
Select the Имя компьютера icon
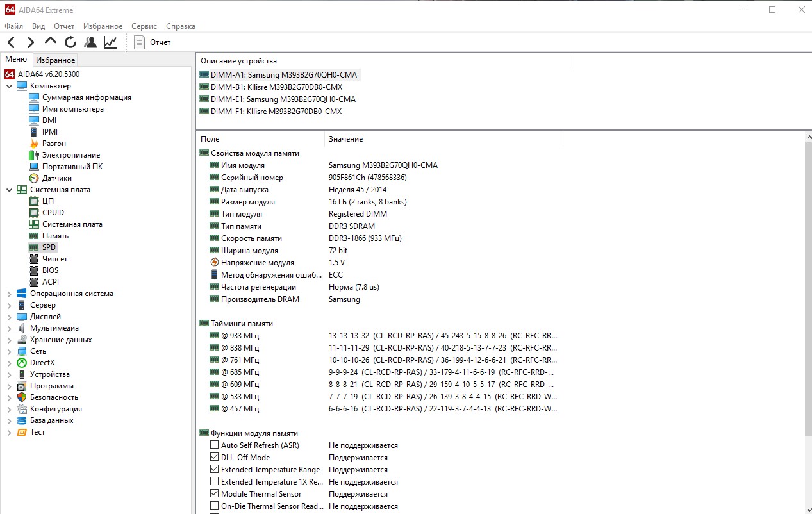tap(34, 109)
